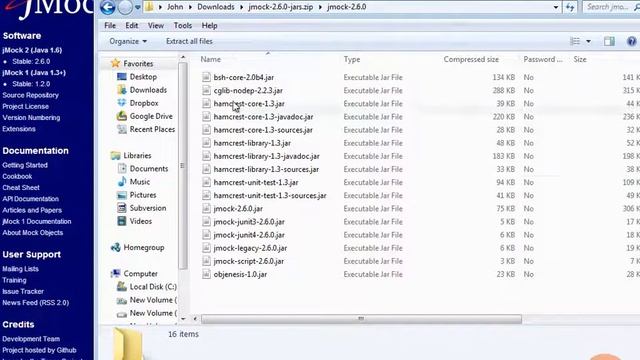Image resolution: width=640 pixels, height=360 pixels.
Task: Click navigation pane scroll down arrow
Action: 182,319
